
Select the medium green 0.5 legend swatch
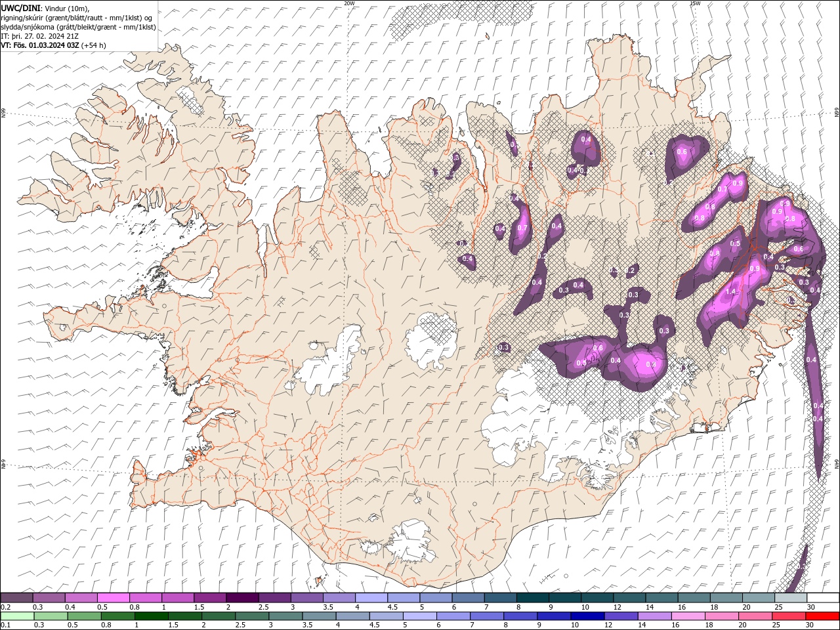[84, 616]
